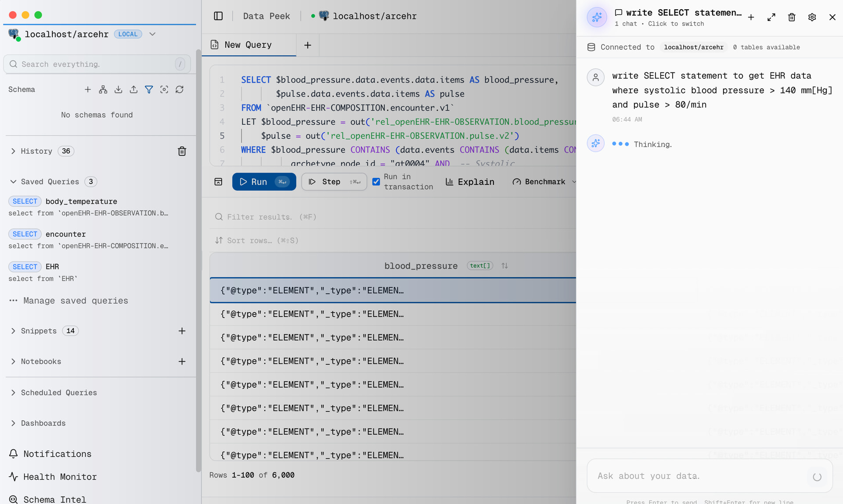This screenshot has width=843, height=504.
Task: Delete the current AI chat
Action: [x=792, y=17]
